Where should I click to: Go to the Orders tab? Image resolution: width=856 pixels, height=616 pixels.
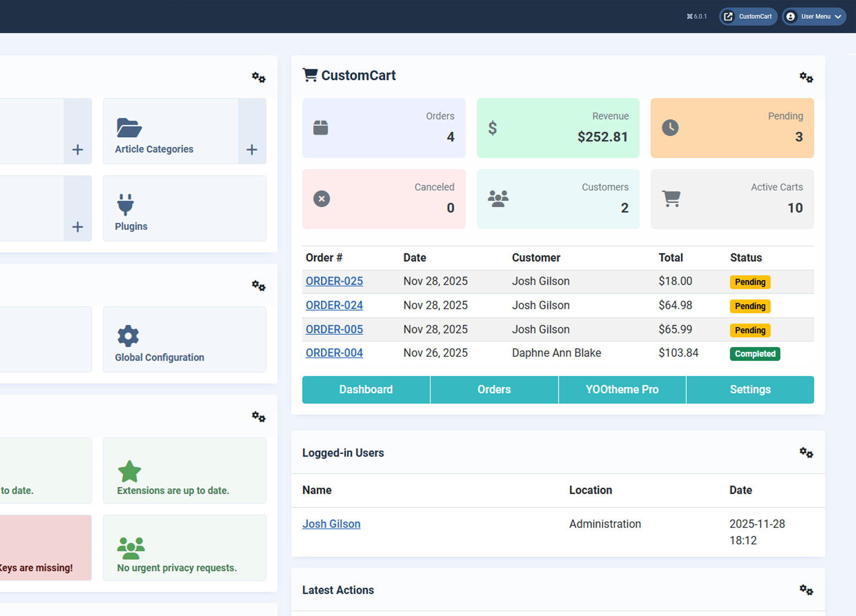(x=494, y=390)
